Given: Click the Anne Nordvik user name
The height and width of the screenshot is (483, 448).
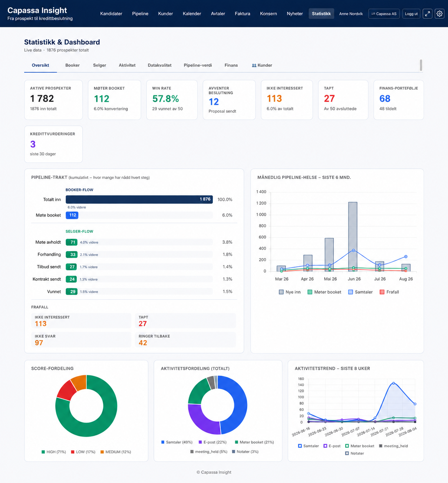Looking at the screenshot, I should coord(351,14).
